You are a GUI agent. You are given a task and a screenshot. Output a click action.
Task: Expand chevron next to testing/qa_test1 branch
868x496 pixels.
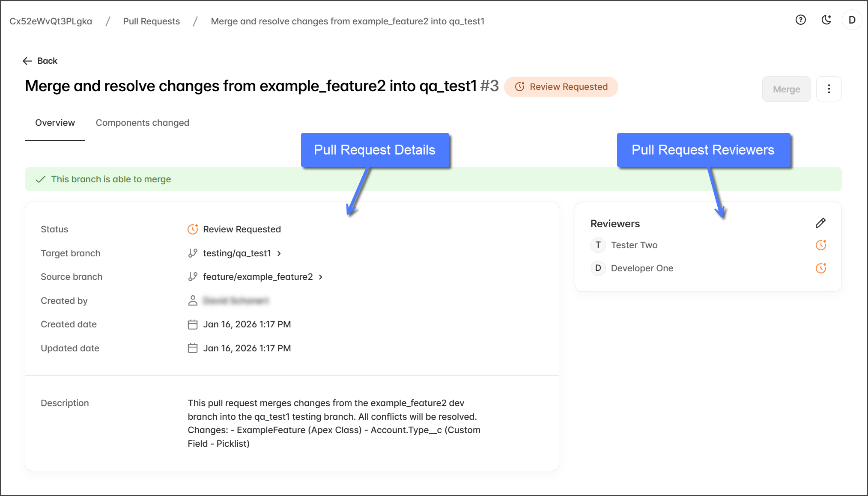[279, 253]
